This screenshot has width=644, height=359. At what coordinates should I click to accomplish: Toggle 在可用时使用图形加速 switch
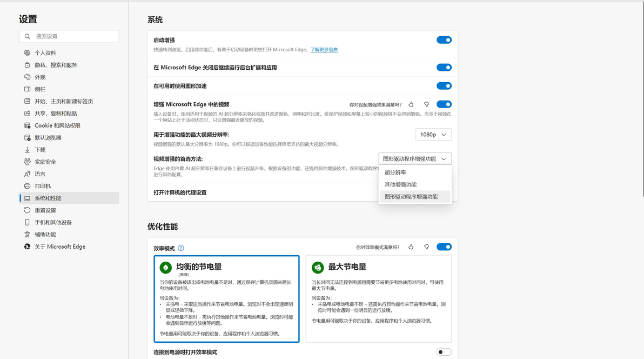444,86
